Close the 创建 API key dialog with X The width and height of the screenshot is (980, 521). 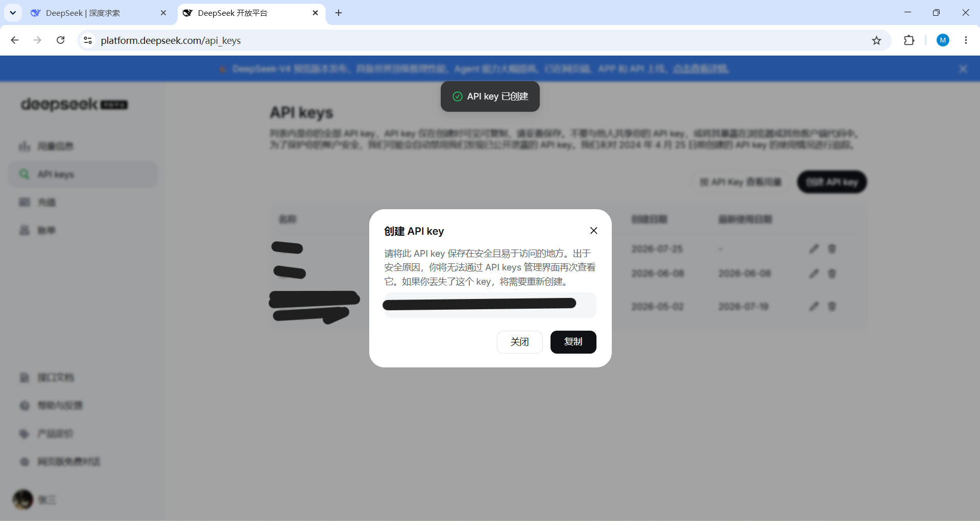[593, 231]
